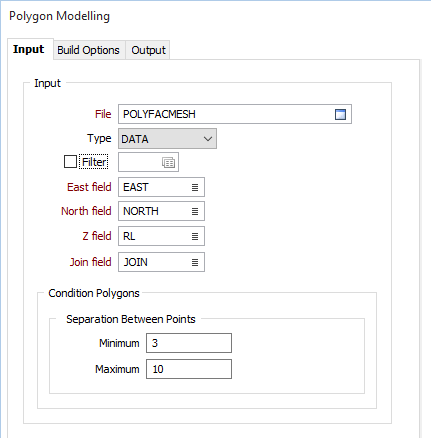Click the East field input with EAST
This screenshot has height=438, width=431.
[161, 187]
